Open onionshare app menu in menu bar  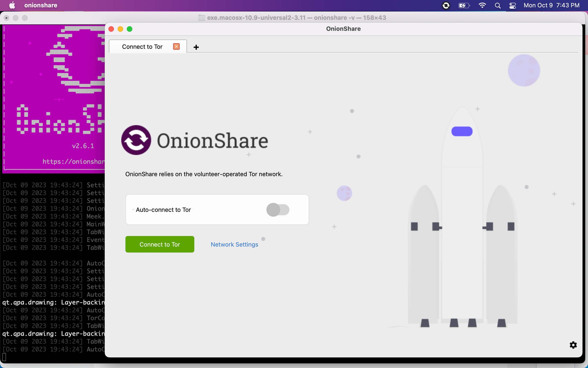pos(41,5)
